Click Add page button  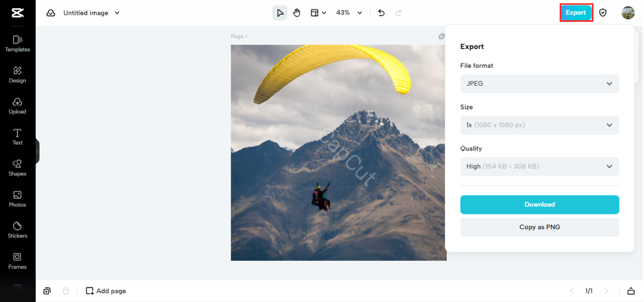coord(106,291)
